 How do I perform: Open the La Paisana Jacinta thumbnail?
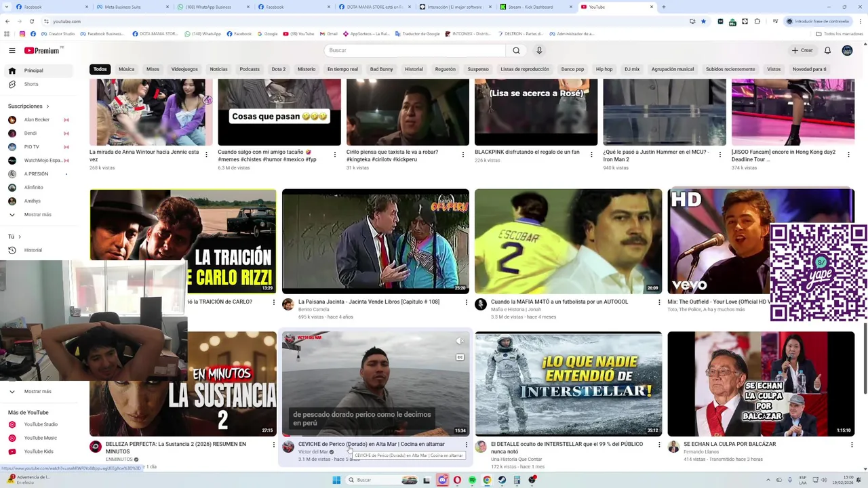376,241
